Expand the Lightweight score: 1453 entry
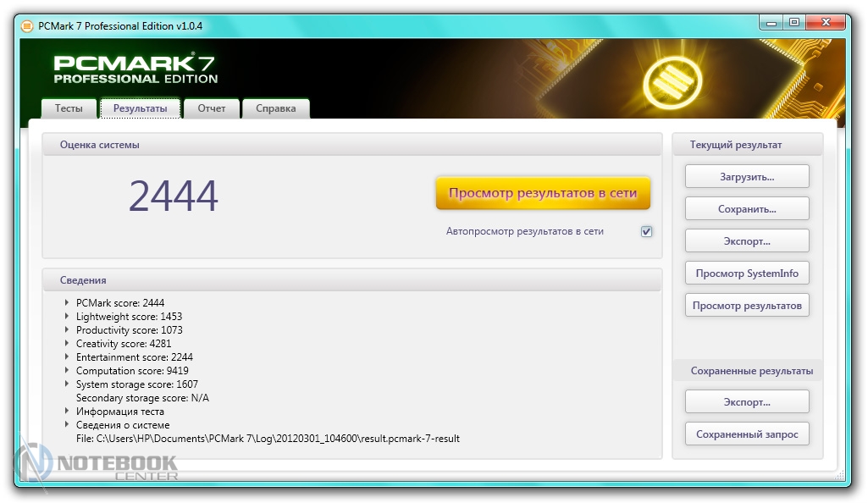This screenshot has width=868, height=503. pos(67,316)
